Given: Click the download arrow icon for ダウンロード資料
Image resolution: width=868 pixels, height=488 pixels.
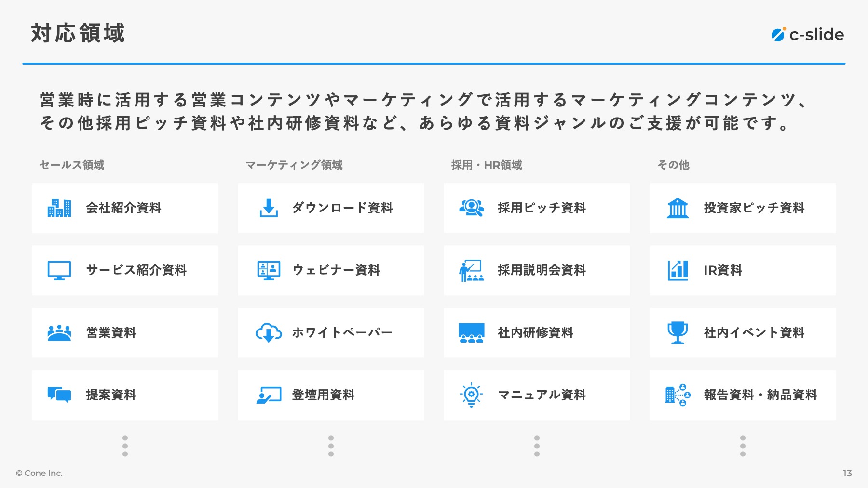Looking at the screenshot, I should pyautogui.click(x=269, y=208).
